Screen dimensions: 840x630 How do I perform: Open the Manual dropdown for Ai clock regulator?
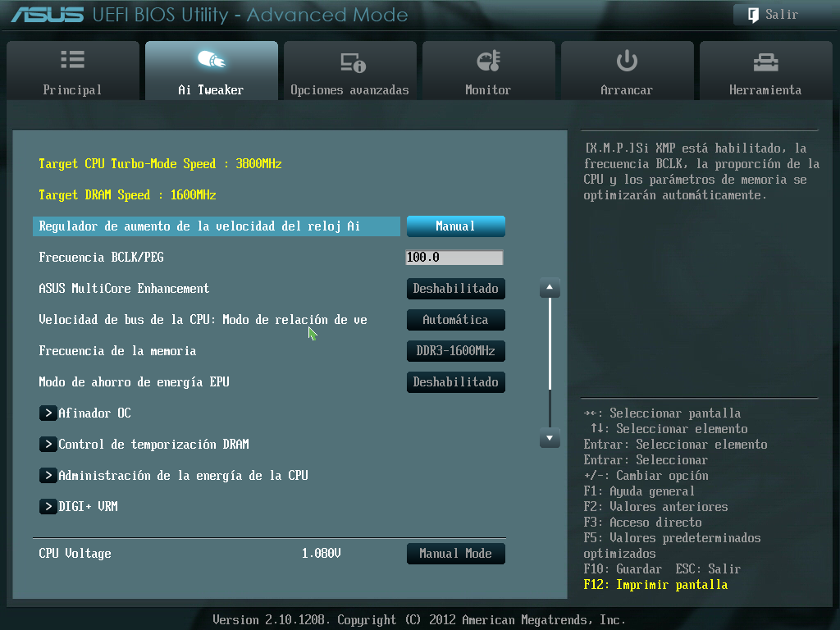click(x=456, y=226)
